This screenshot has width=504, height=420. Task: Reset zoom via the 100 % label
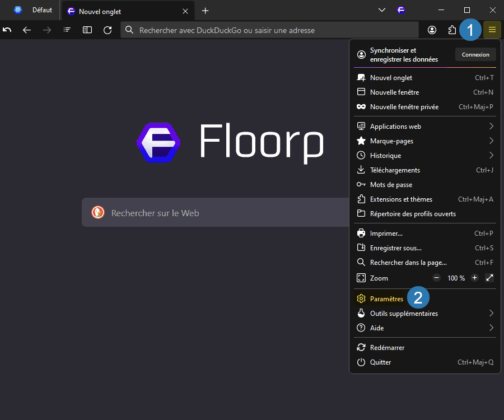coord(456,278)
